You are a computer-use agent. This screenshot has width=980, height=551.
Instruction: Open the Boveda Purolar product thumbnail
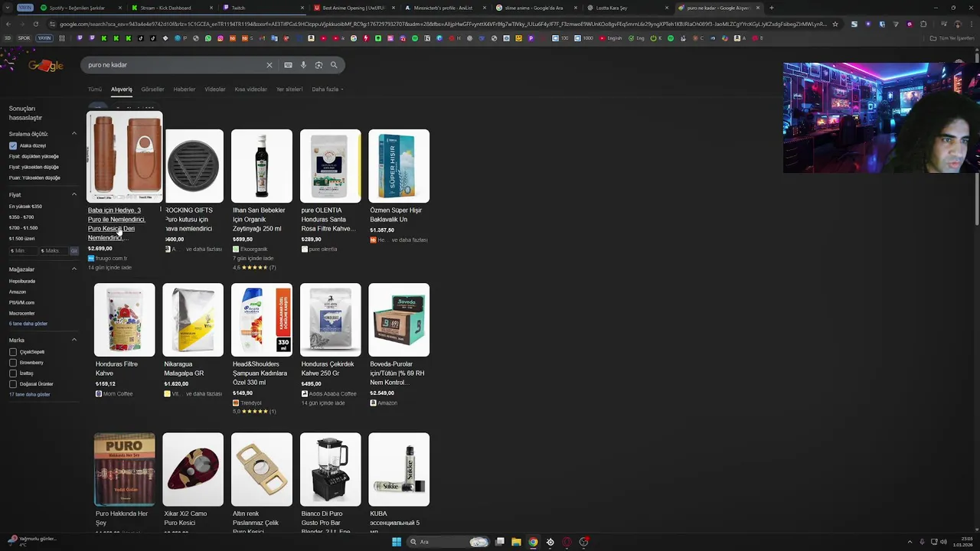coord(399,320)
